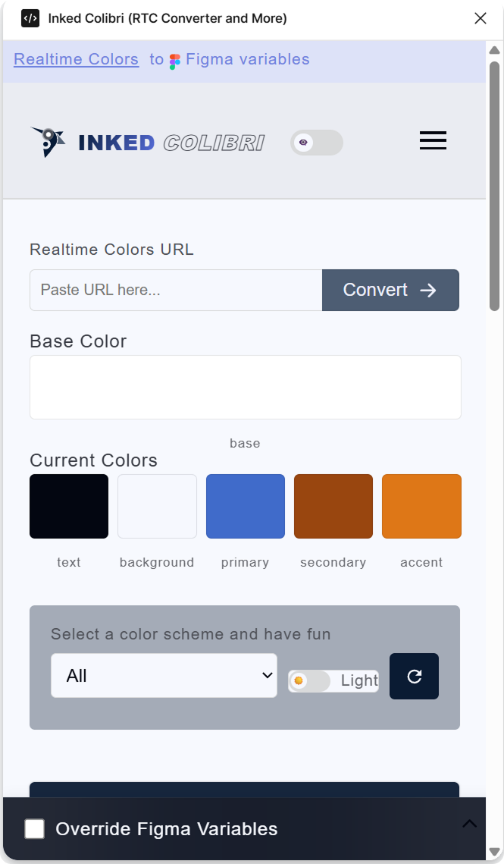
Task: Click the code icon in the title bar
Action: [x=30, y=17]
